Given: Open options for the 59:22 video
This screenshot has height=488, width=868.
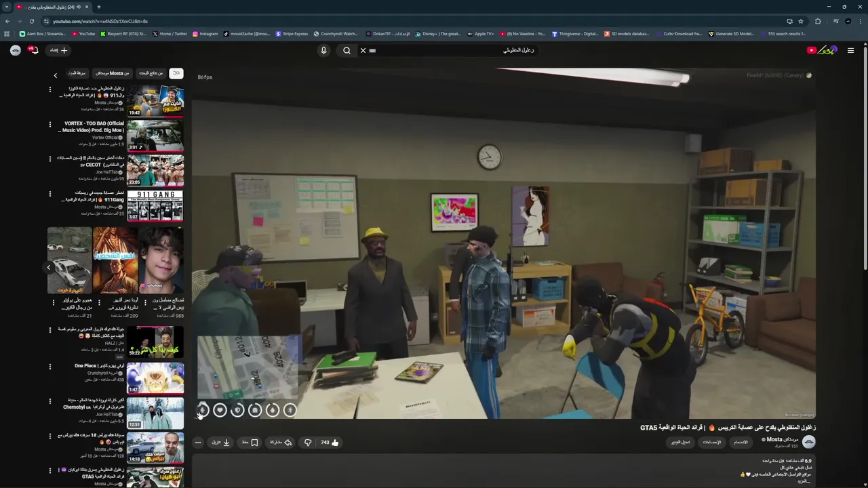Looking at the screenshot, I should point(50,330).
